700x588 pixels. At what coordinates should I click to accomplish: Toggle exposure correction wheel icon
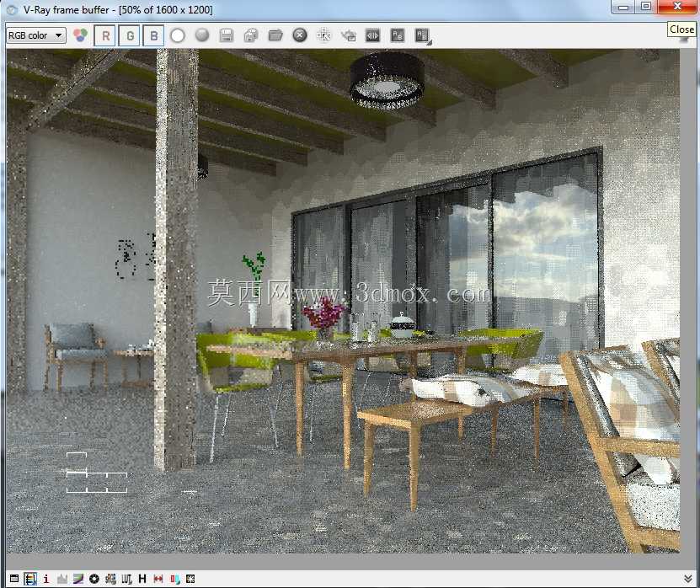pyautogui.click(x=94, y=579)
